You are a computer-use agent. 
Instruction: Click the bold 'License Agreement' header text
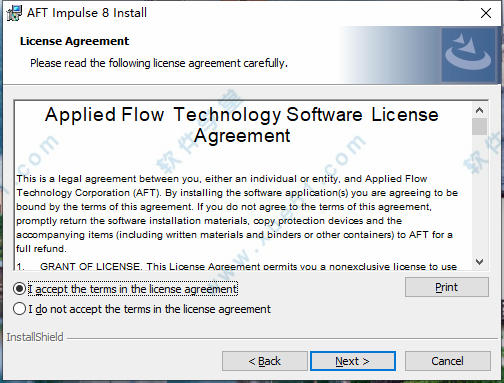pyautogui.click(x=74, y=41)
